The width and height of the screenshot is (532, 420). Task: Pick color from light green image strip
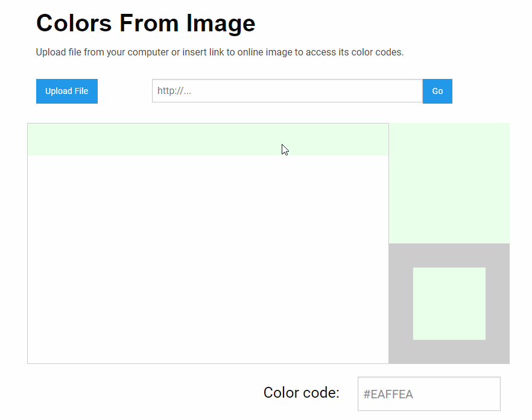point(208,139)
